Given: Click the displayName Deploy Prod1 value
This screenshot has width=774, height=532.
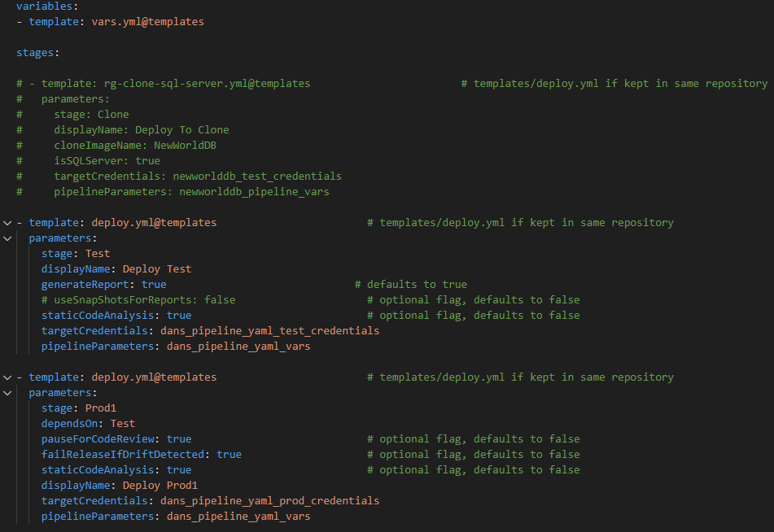Looking at the screenshot, I should point(160,485).
